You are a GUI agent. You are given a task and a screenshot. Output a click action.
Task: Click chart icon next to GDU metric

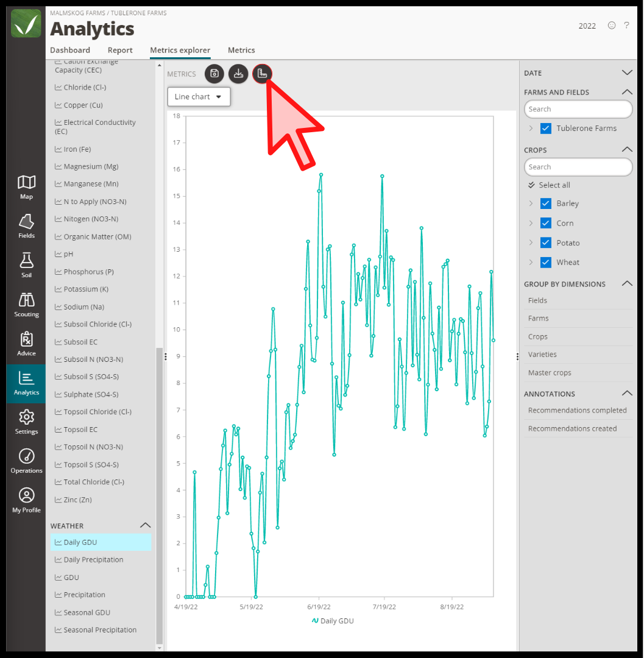(x=58, y=578)
